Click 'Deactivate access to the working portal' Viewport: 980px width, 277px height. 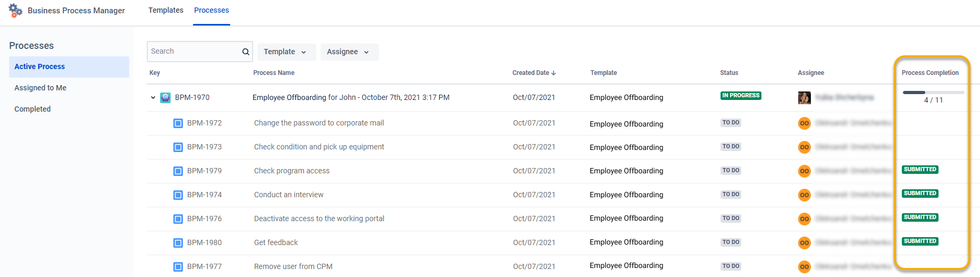(x=319, y=219)
